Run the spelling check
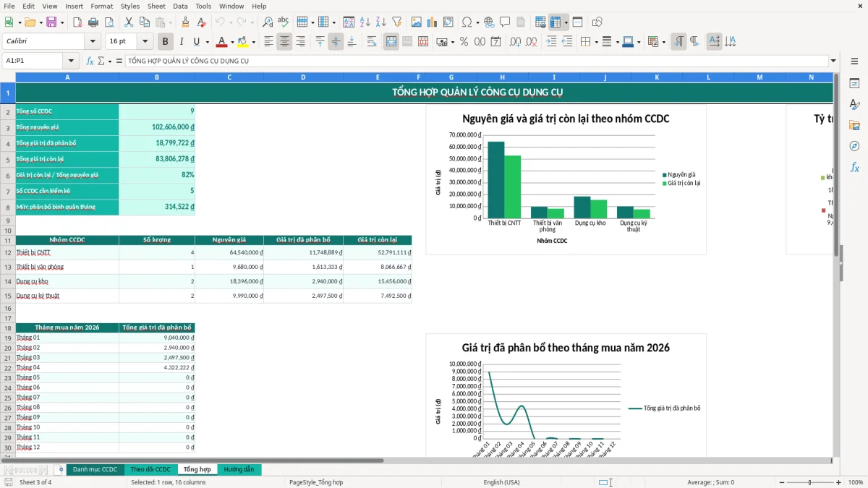 tap(284, 22)
